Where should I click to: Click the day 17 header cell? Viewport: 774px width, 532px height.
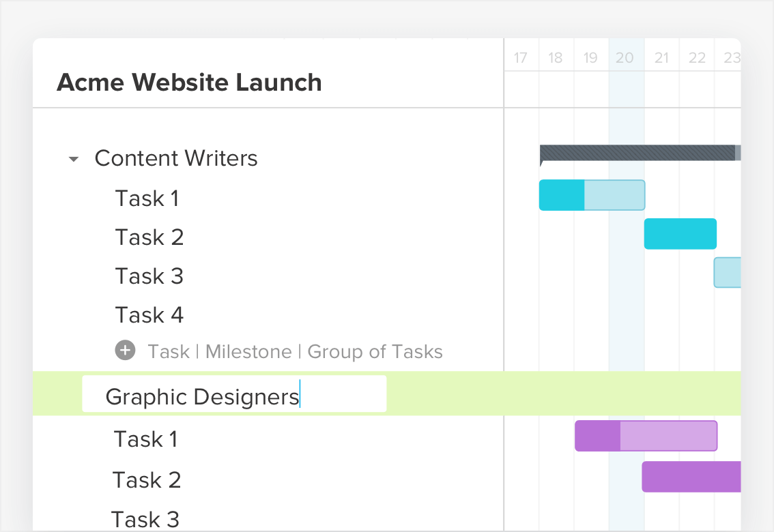coord(521,58)
